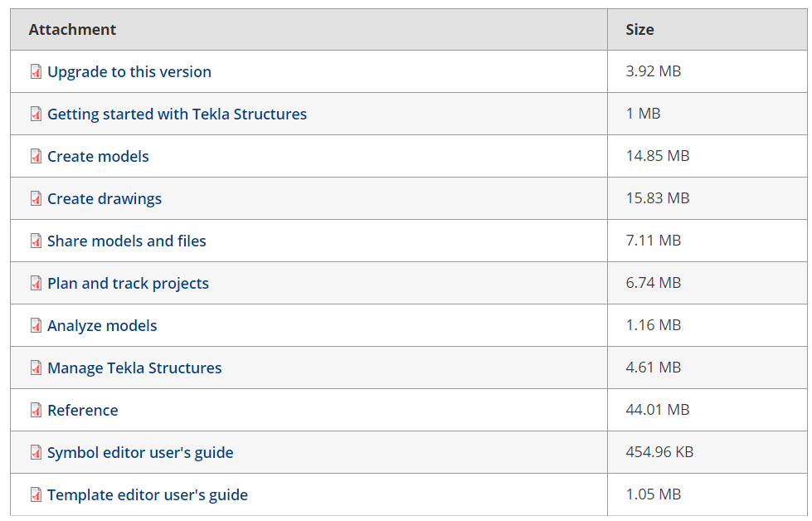812x521 pixels.
Task: Open Share models and files link
Action: (127, 241)
